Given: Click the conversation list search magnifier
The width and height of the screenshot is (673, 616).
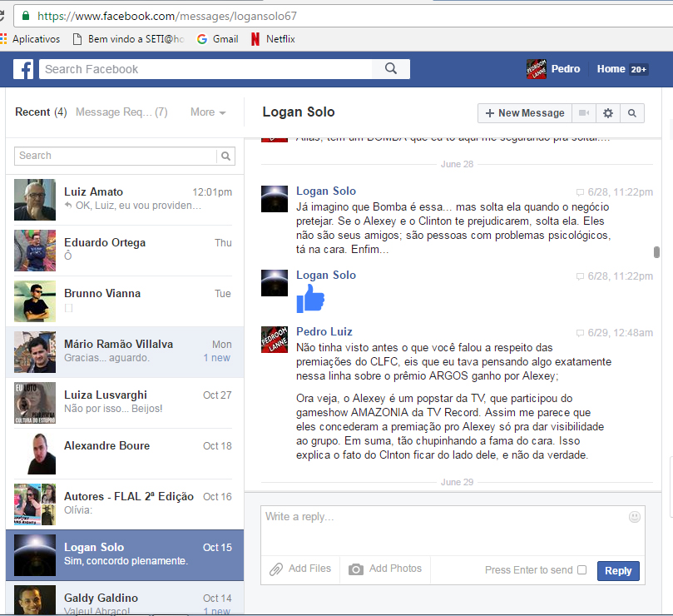Looking at the screenshot, I should [x=225, y=156].
